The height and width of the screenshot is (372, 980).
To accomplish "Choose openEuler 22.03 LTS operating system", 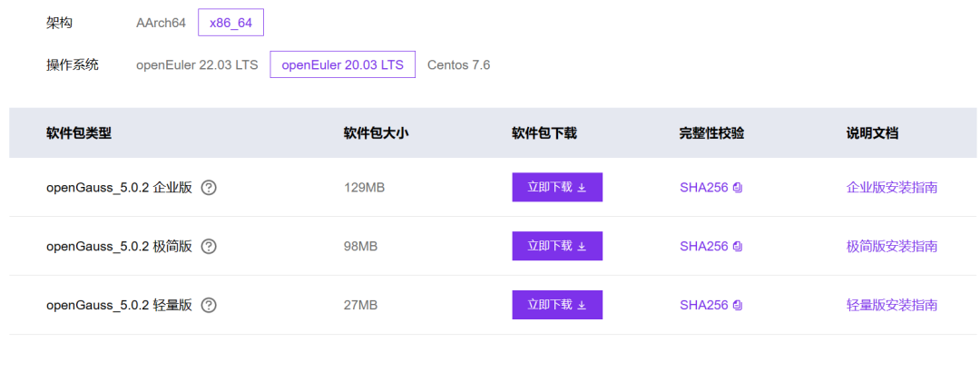I will [x=197, y=65].
